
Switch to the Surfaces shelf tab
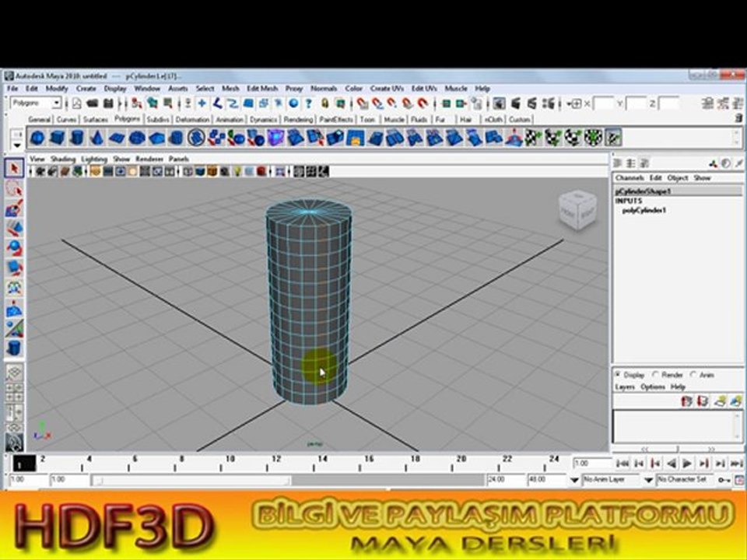pos(95,120)
